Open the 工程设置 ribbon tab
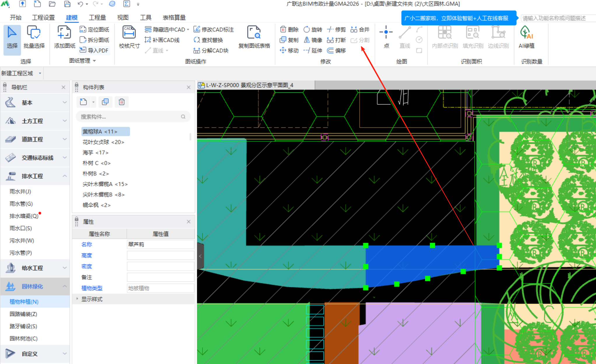 43,17
